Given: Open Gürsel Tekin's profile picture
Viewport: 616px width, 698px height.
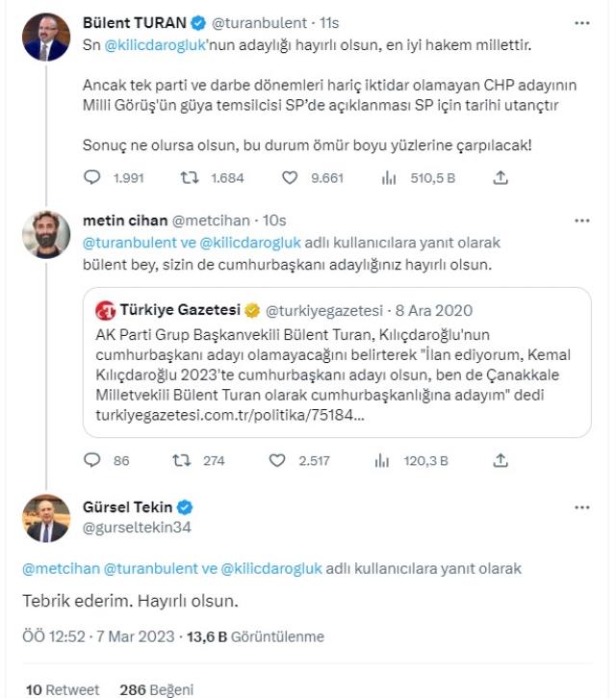Looking at the screenshot, I should [46, 520].
